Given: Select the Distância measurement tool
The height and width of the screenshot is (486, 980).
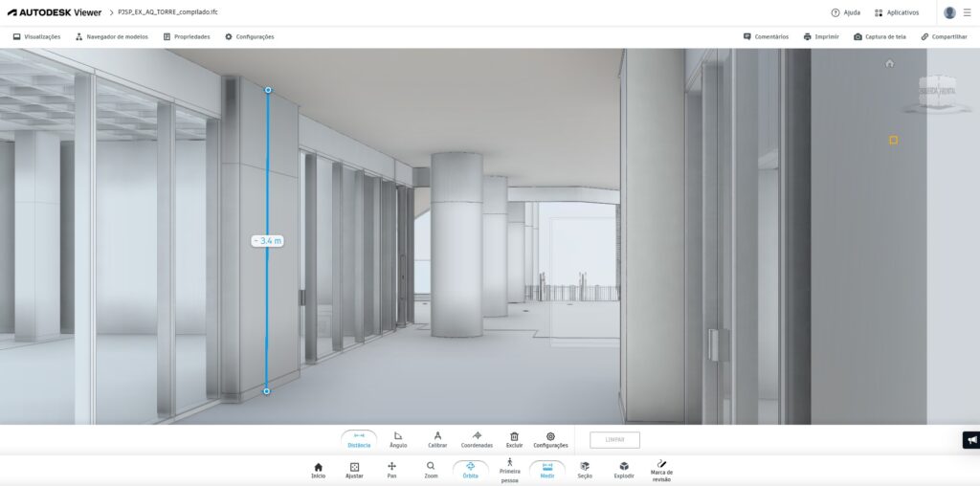Looking at the screenshot, I should pos(359,438).
